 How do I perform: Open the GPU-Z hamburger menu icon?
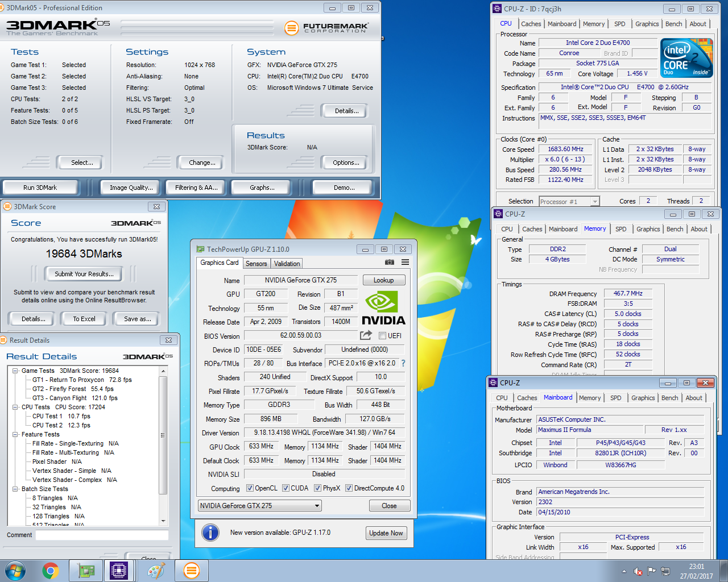(405, 262)
